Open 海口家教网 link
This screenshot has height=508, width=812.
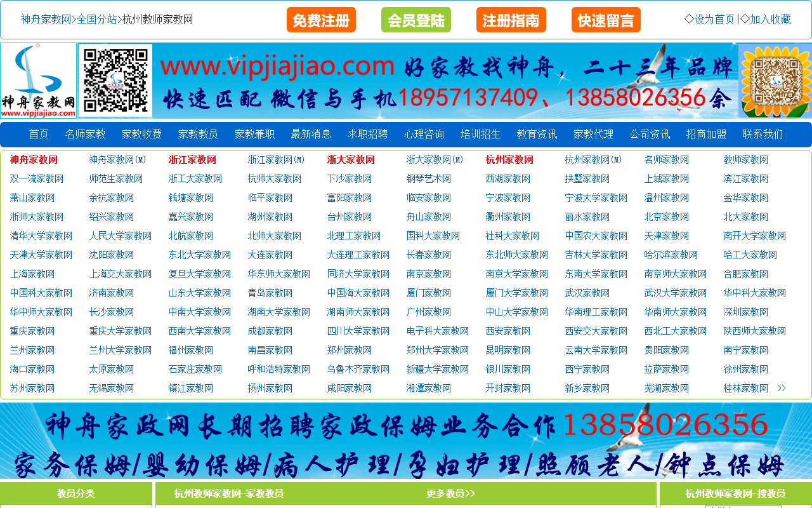coord(32,369)
